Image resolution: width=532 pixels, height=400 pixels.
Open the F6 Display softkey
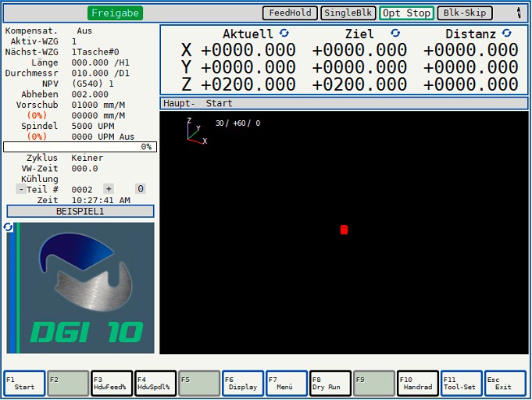(x=243, y=384)
